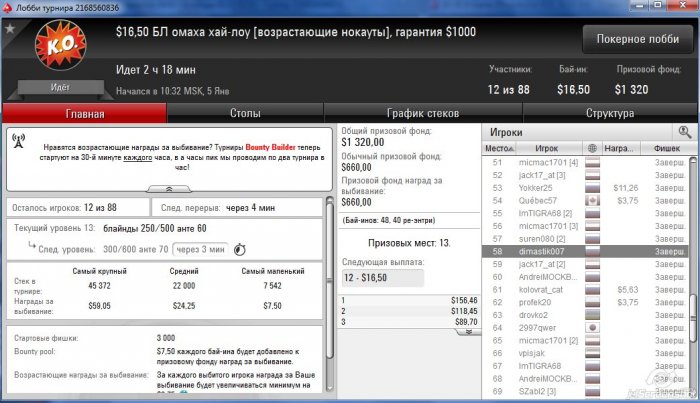
Task: Select player row drovko2
Action: (586, 315)
